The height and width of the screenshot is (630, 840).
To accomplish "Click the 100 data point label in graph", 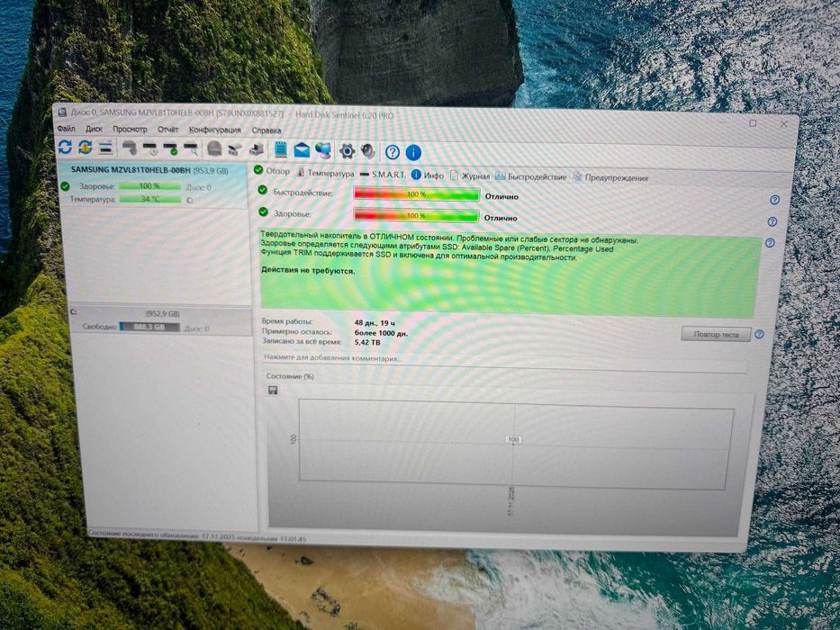I will tap(513, 440).
